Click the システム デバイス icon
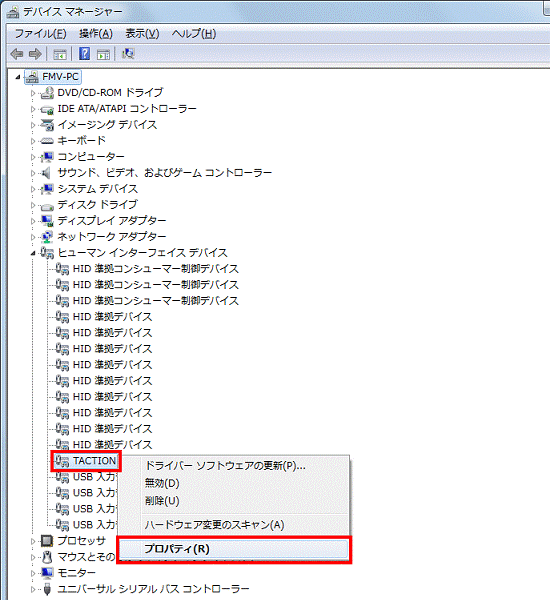 (x=47, y=189)
